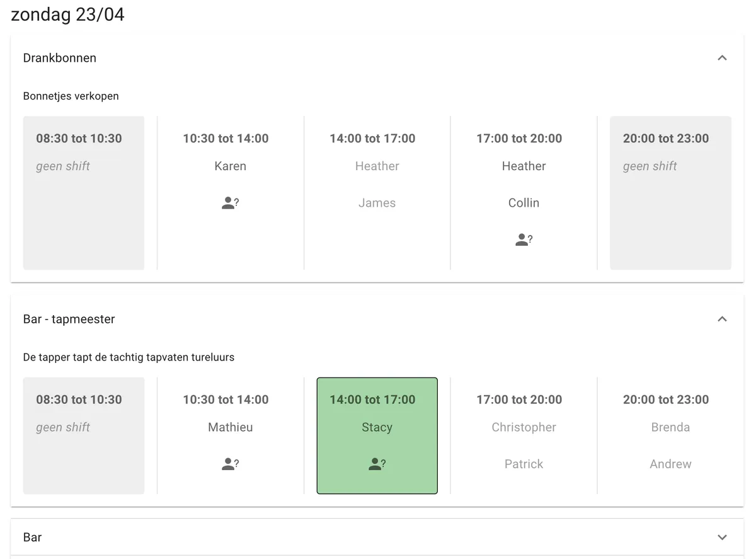756x559 pixels.
Task: Select tapmeester 20:00 tot 23:00 shift heading
Action: pyautogui.click(x=666, y=400)
